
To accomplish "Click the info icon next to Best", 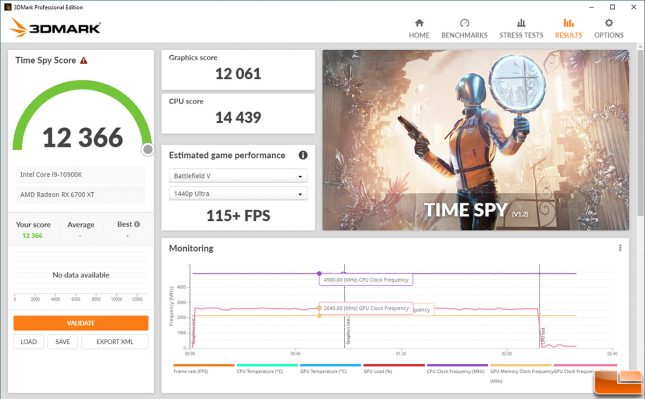I will pos(137,224).
